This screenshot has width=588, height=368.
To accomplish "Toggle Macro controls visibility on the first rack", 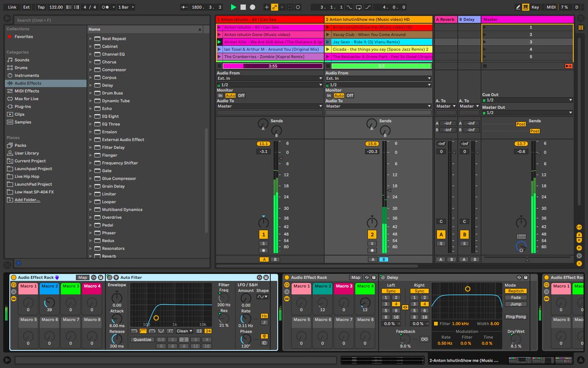I will (13, 285).
